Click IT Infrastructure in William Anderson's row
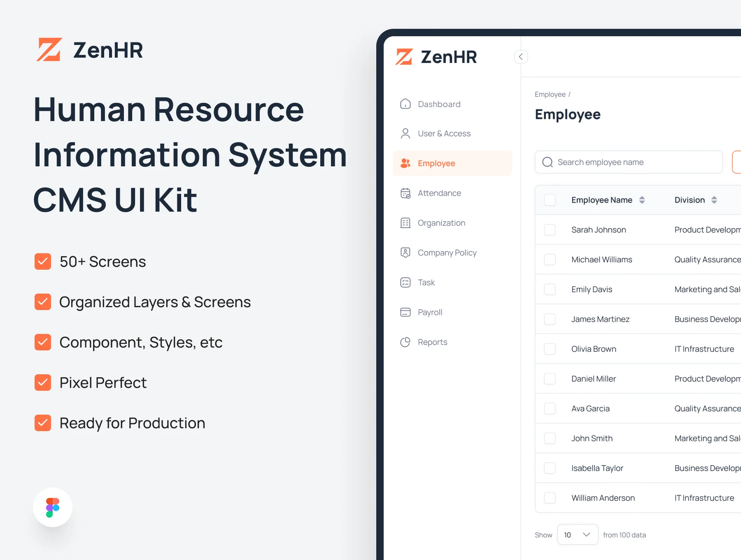The image size is (741, 560). [704, 498]
